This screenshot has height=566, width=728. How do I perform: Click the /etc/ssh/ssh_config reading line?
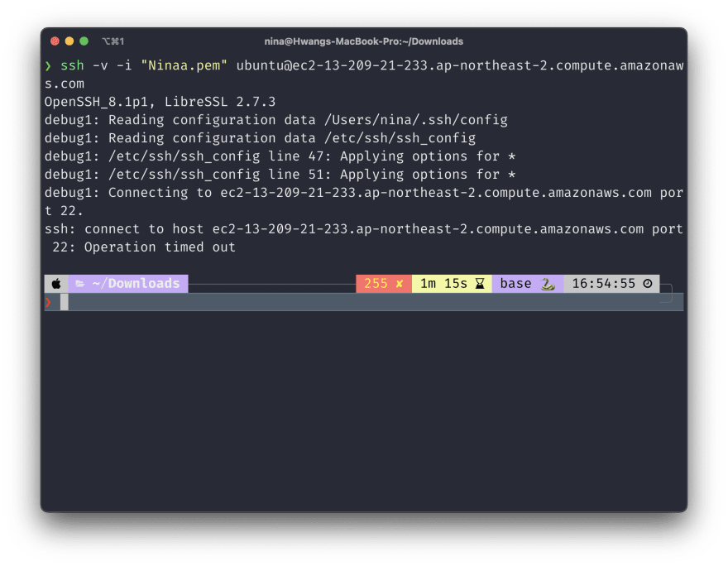[260, 138]
